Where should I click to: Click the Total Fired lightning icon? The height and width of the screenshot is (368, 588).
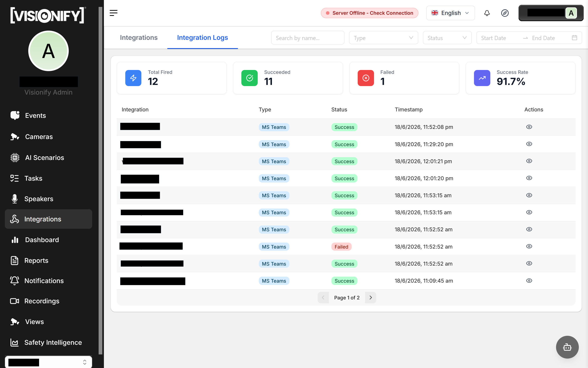133,78
